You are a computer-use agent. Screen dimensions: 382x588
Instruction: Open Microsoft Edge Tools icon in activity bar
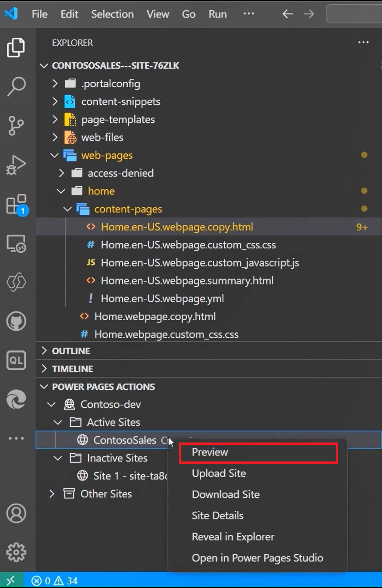(x=16, y=400)
